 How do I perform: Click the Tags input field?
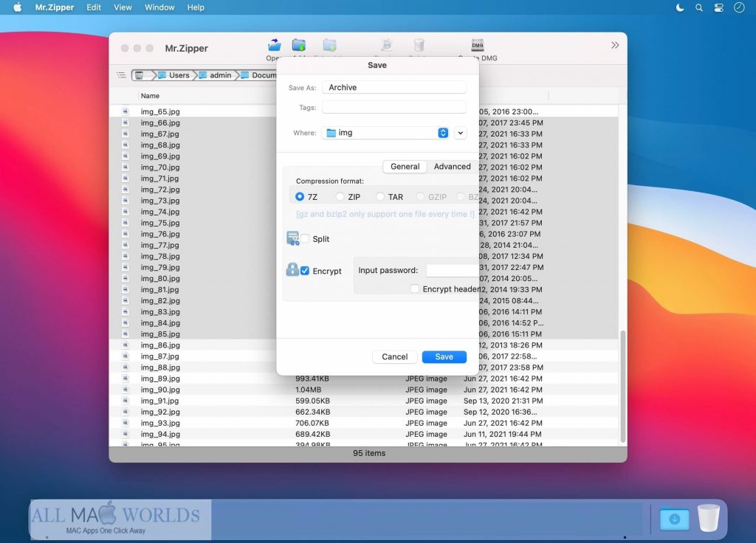pyautogui.click(x=394, y=108)
